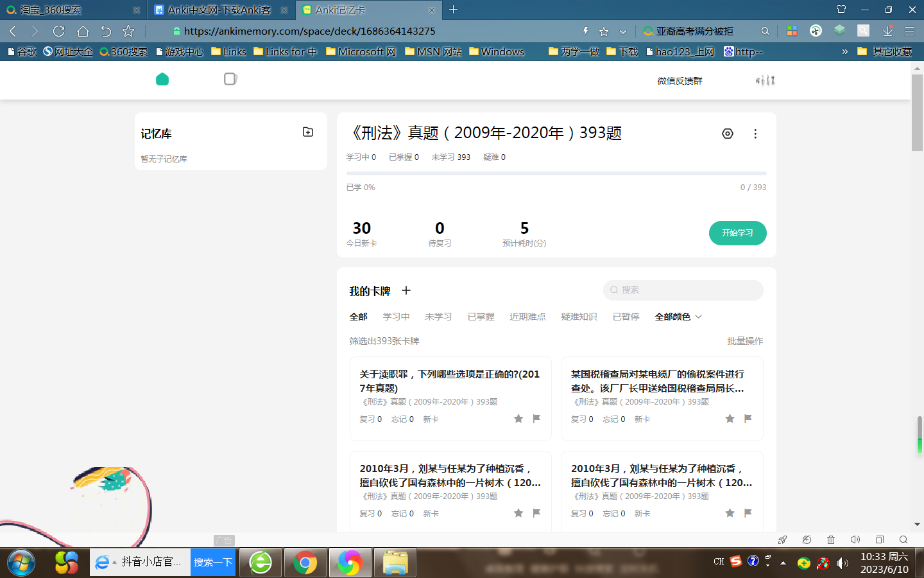Expand the address bar dropdown chevron

click(x=622, y=31)
